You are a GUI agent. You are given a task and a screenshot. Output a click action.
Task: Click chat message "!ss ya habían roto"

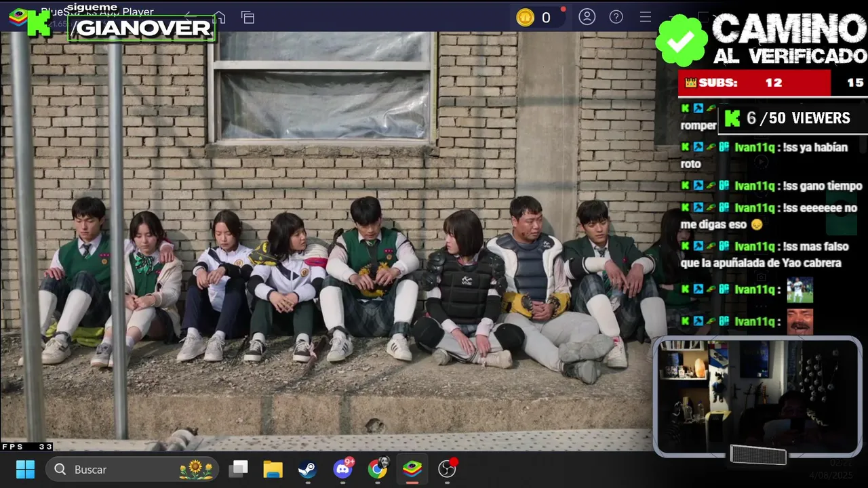click(x=764, y=155)
